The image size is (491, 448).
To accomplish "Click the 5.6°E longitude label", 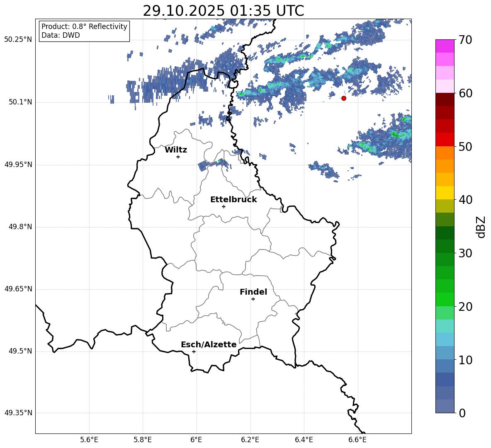I will (89, 440).
